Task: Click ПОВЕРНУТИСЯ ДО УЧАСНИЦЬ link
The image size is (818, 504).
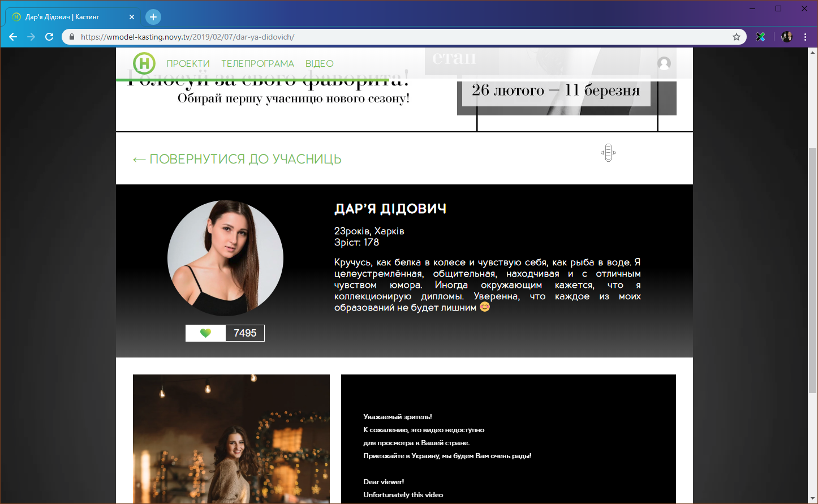Action: pos(237,159)
